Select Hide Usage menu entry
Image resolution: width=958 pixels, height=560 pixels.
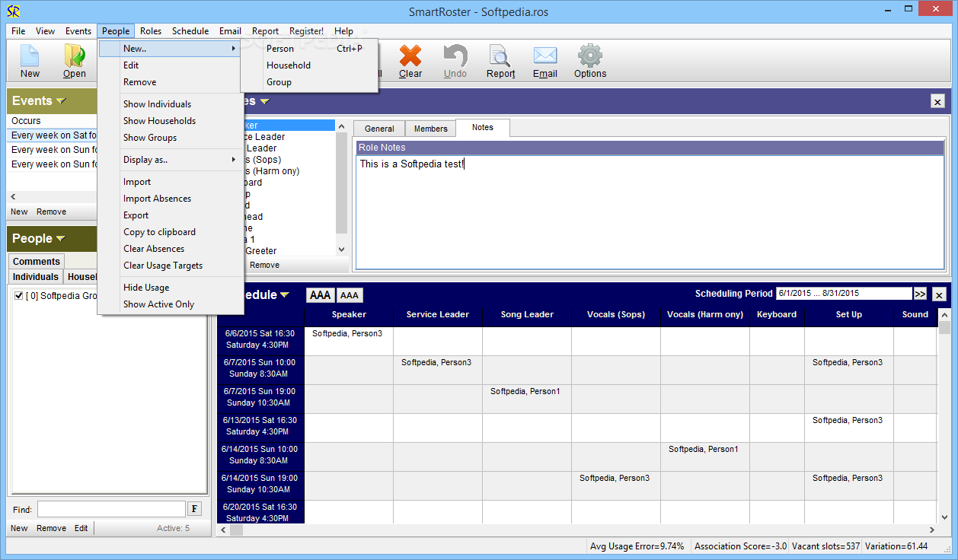pos(170,287)
